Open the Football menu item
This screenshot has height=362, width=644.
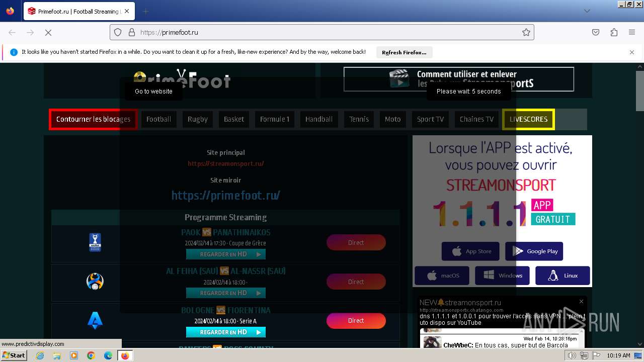(x=158, y=119)
